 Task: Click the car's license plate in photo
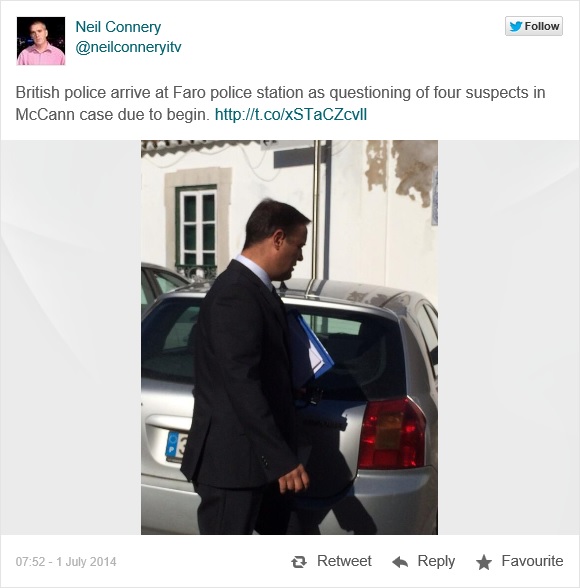[x=176, y=445]
